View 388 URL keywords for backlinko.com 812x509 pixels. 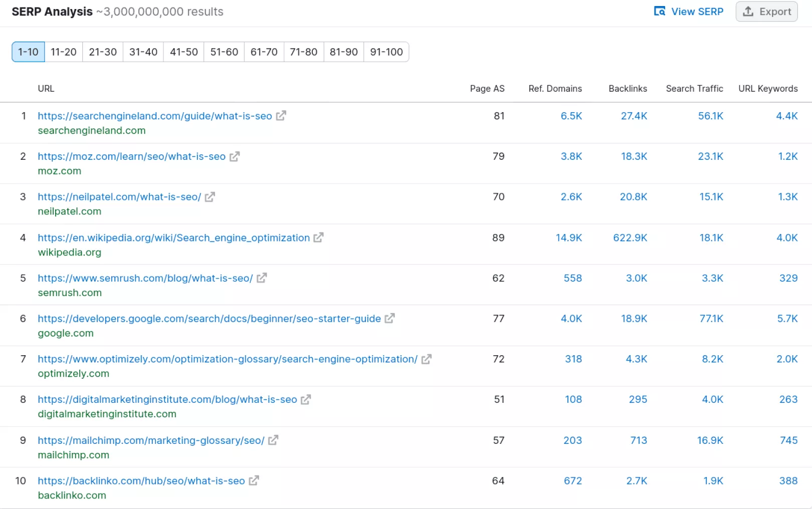(x=788, y=481)
